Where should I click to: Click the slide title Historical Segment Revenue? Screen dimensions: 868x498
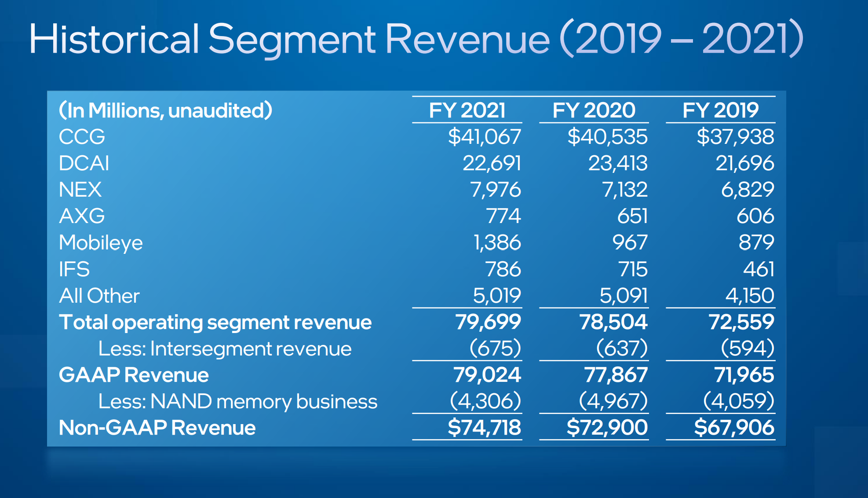click(416, 39)
